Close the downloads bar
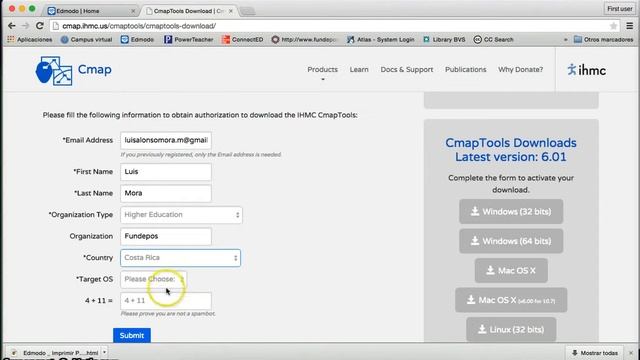 click(x=631, y=353)
